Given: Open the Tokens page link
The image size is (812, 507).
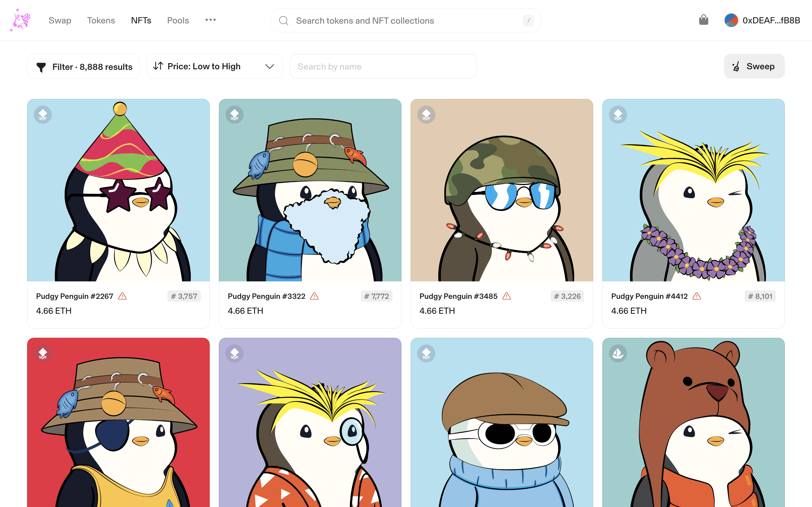Looking at the screenshot, I should click(x=101, y=21).
